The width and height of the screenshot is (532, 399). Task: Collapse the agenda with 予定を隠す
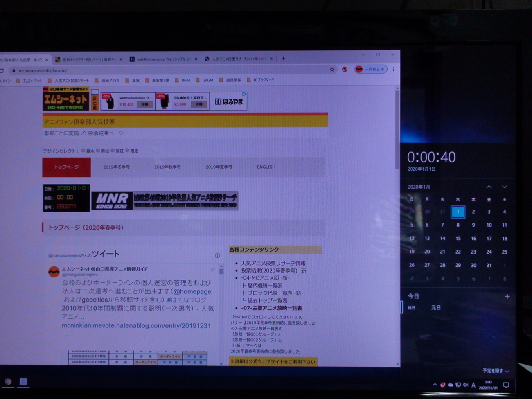[x=496, y=371]
